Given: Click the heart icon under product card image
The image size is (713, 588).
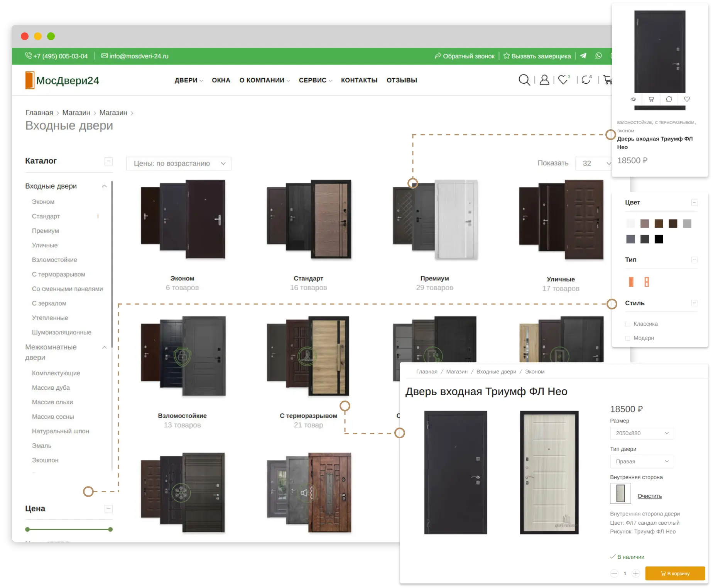Looking at the screenshot, I should click(687, 99).
